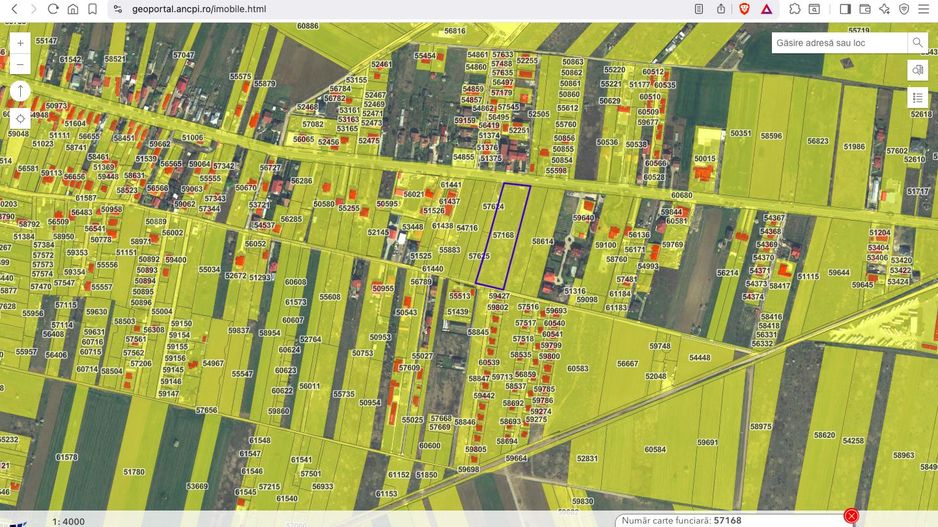Find my location on the map
This screenshot has width=938, height=527.
click(x=20, y=118)
